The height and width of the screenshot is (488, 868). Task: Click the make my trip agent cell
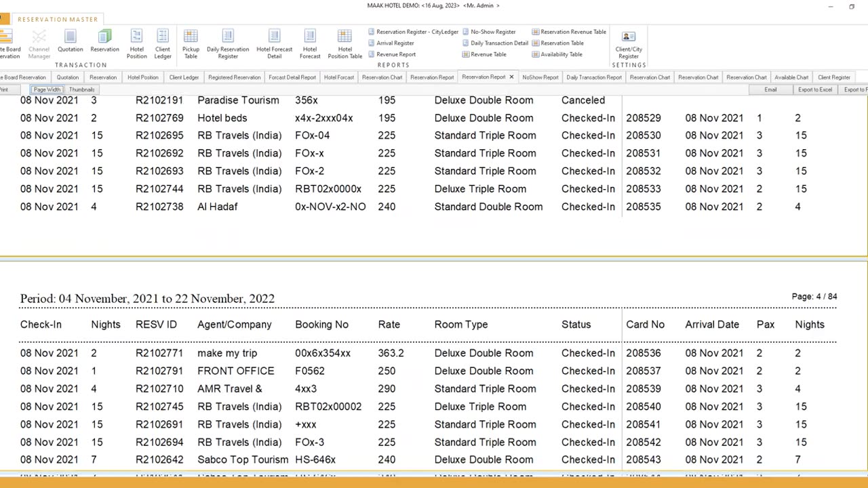tap(227, 353)
